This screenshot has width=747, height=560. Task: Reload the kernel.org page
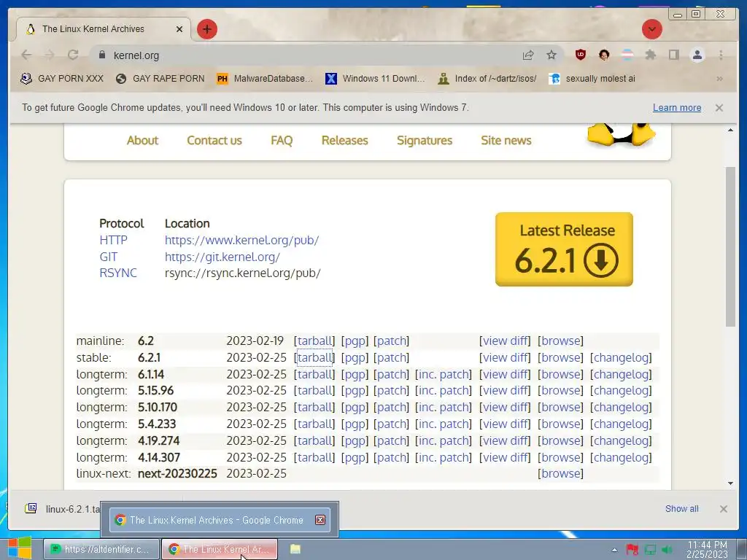(73, 55)
